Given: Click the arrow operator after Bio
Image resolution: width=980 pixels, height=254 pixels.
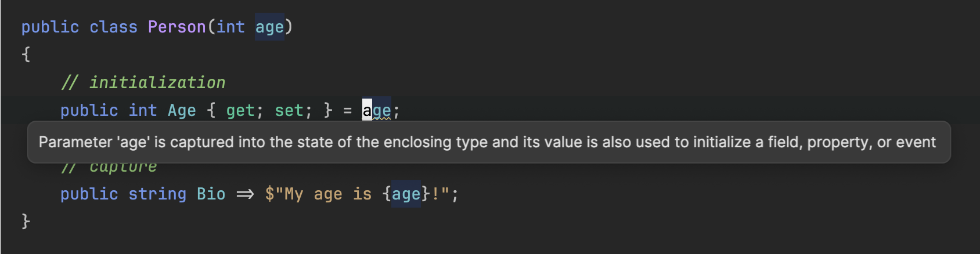Looking at the screenshot, I should click(x=245, y=194).
